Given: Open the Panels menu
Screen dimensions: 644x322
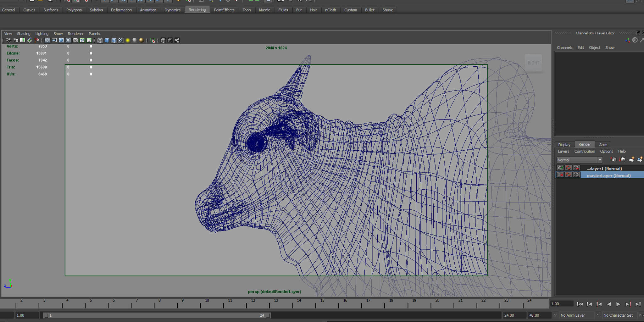Looking at the screenshot, I should [x=94, y=34].
